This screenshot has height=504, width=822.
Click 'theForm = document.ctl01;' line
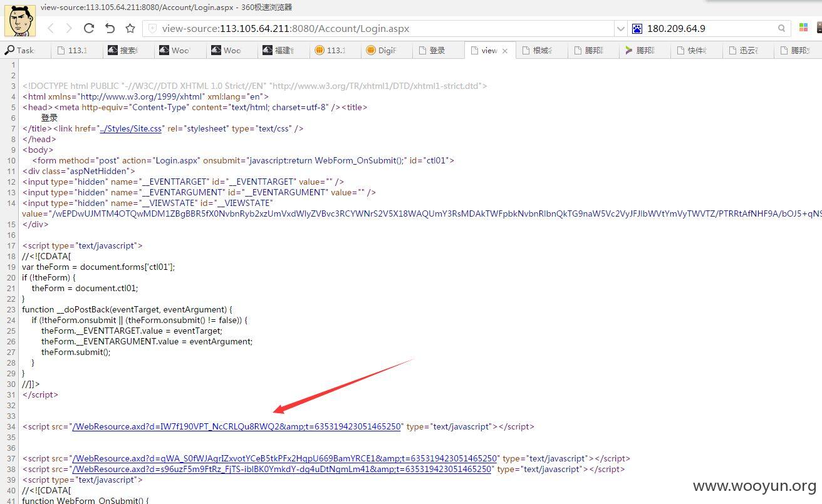(85, 288)
